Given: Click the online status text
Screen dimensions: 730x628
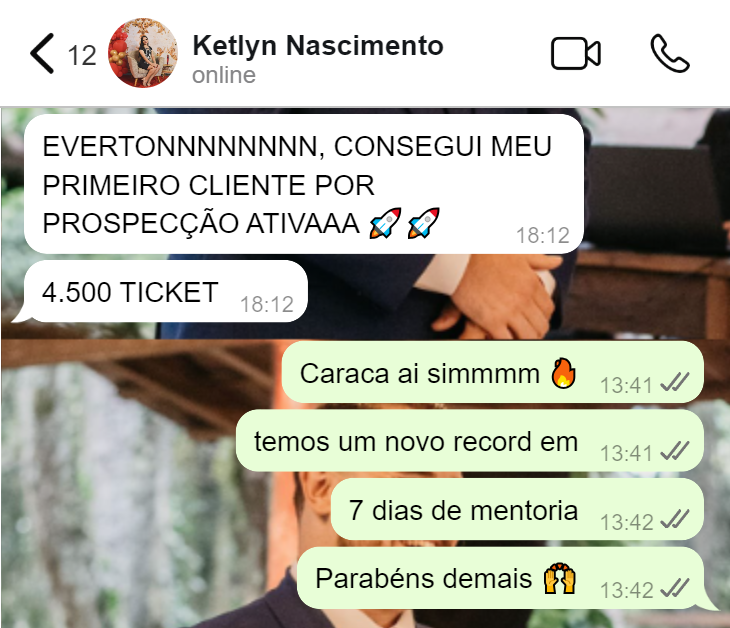Looking at the screenshot, I should [224, 75].
